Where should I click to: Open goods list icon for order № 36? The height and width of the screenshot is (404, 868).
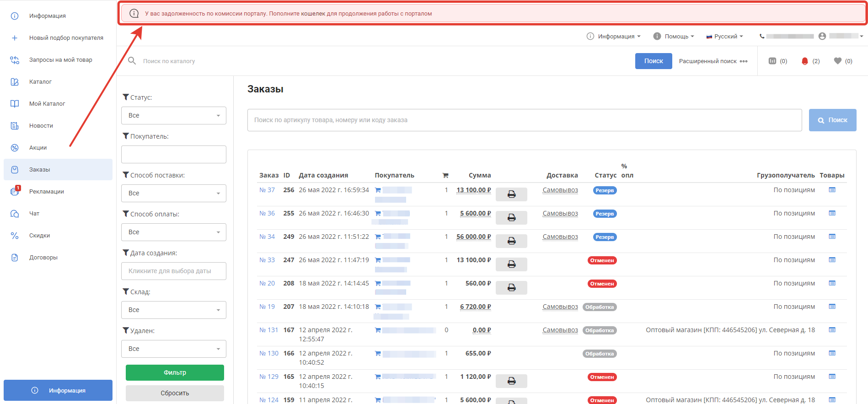[x=832, y=213]
